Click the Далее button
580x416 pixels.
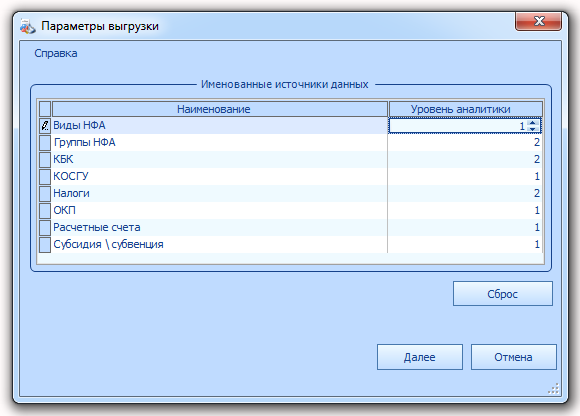420,357
